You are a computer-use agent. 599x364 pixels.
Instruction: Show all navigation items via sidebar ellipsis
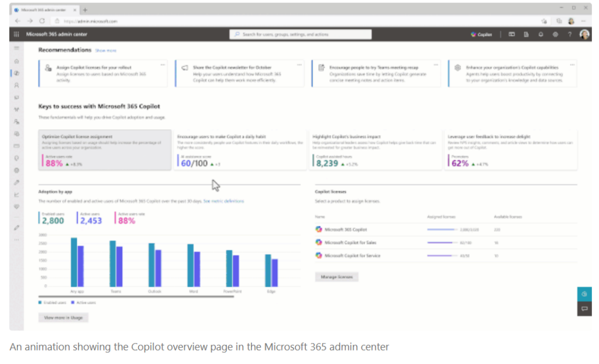16,240
